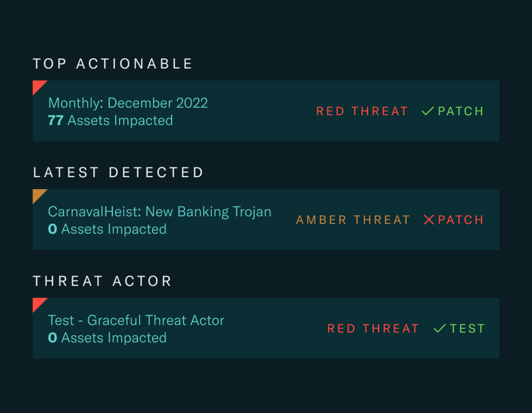The image size is (532, 413).
Task: Click the red corner ribbon on Threat Actor card
Action: tap(39, 303)
